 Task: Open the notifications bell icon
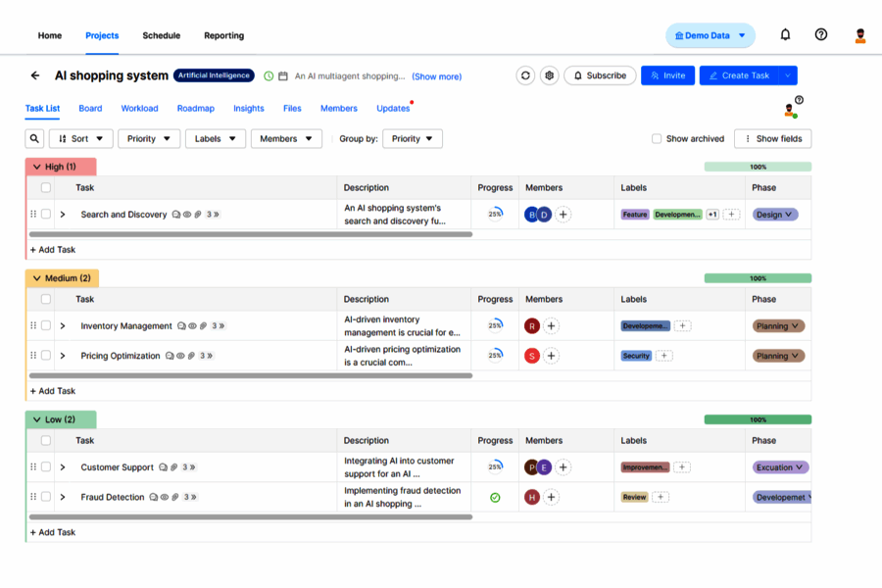(x=785, y=33)
